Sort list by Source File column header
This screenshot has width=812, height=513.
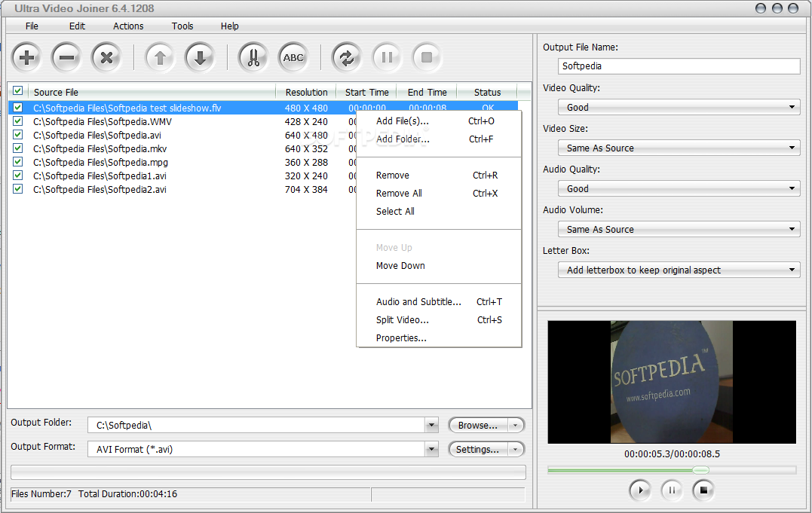click(x=152, y=92)
